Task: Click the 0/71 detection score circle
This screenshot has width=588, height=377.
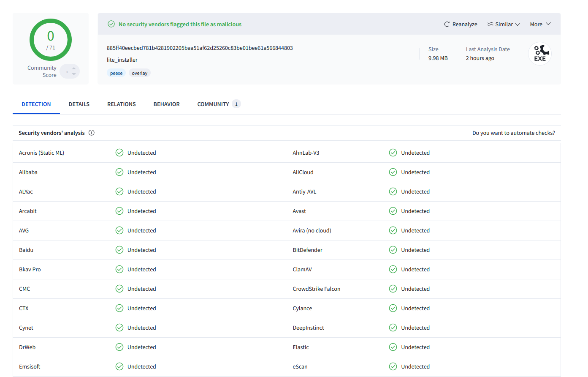Action: pos(51,40)
